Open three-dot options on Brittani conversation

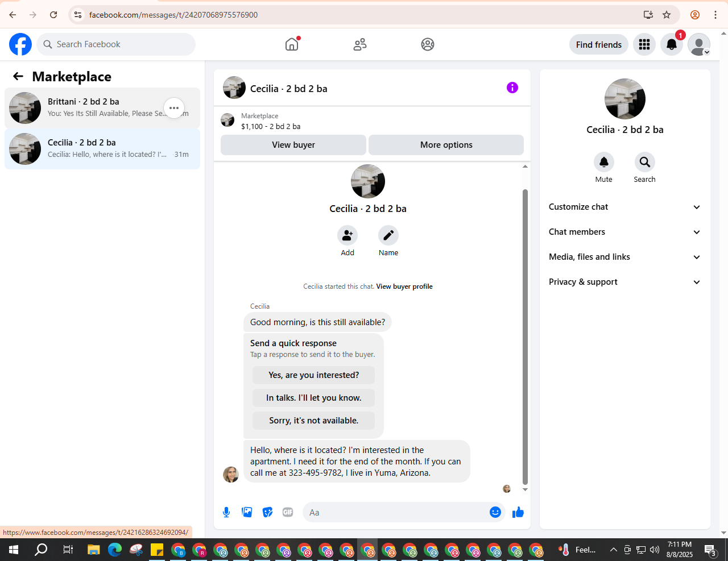[174, 108]
